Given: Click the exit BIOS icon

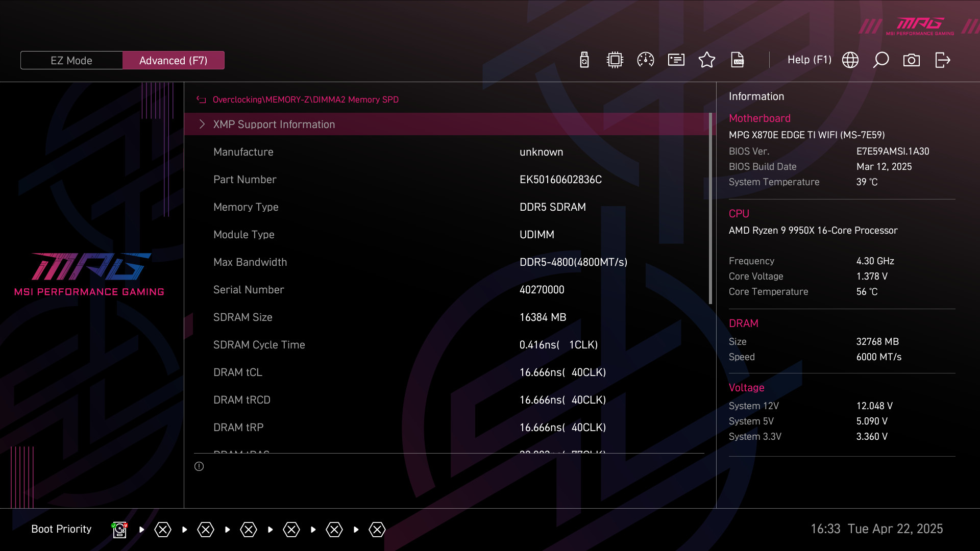Looking at the screenshot, I should tap(942, 60).
